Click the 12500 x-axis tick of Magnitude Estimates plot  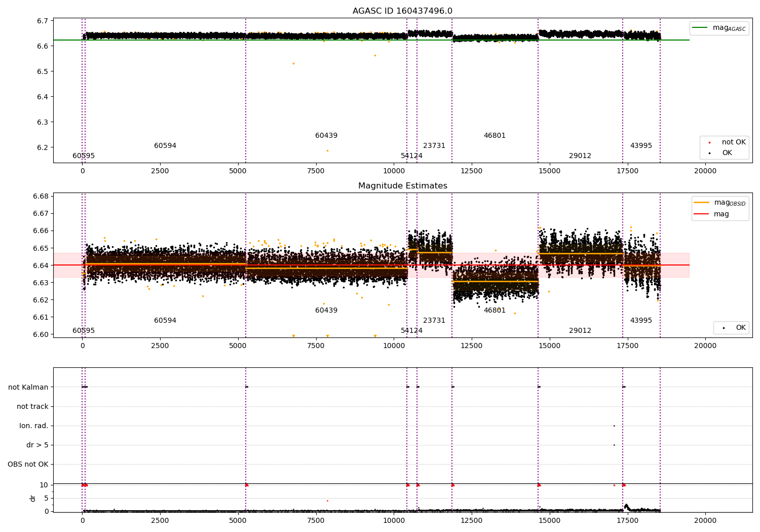click(x=472, y=346)
